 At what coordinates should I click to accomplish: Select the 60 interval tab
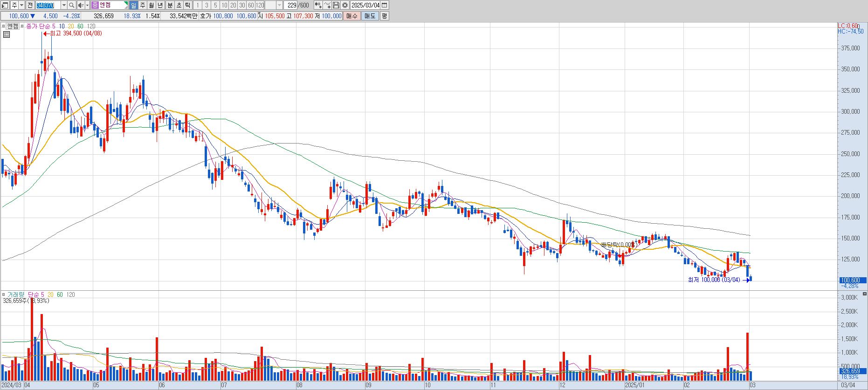(251, 5)
